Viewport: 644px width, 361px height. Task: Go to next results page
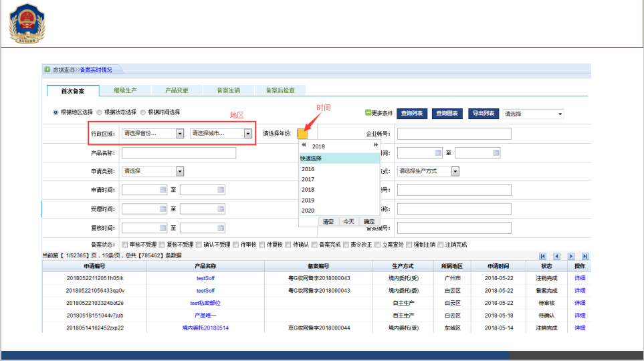coord(571,256)
